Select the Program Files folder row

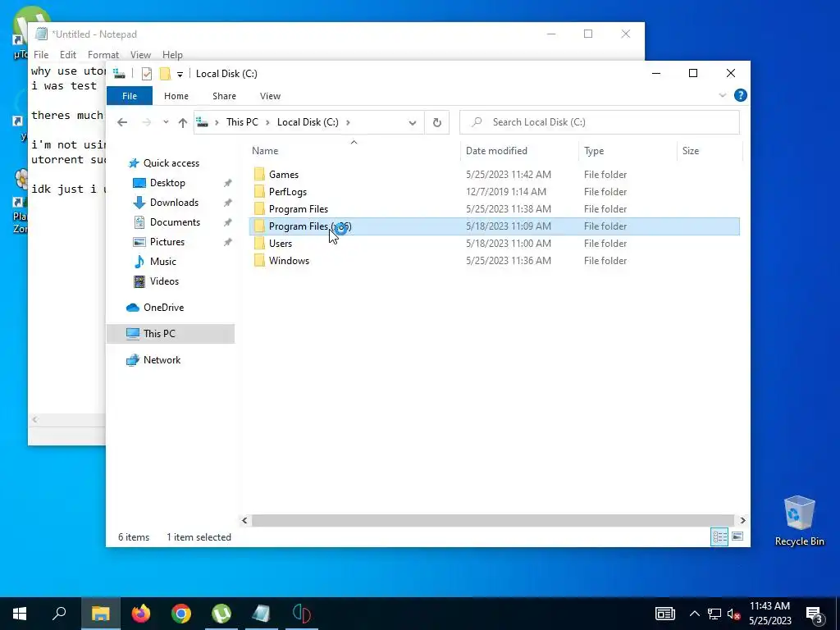(x=495, y=209)
